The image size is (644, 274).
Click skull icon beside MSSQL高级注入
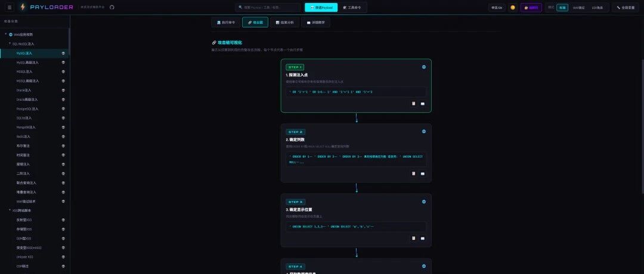tap(63, 81)
